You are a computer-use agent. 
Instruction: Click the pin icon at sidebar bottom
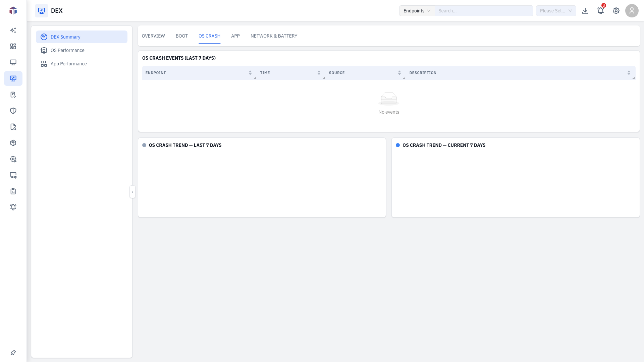[x=13, y=353]
